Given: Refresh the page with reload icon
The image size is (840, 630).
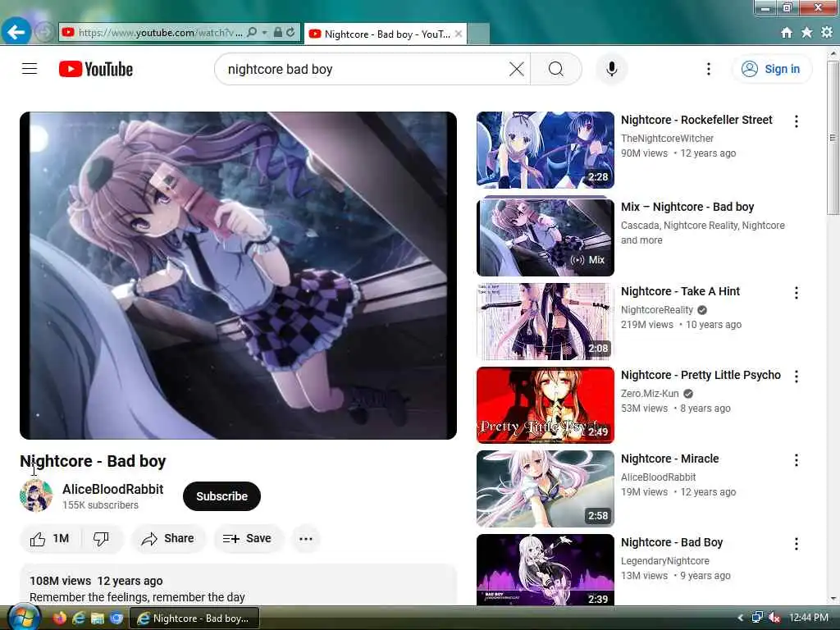Looking at the screenshot, I should click(290, 32).
